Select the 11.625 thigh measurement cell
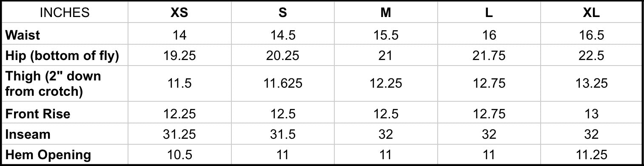This screenshot has width=644, height=166. pos(283,84)
